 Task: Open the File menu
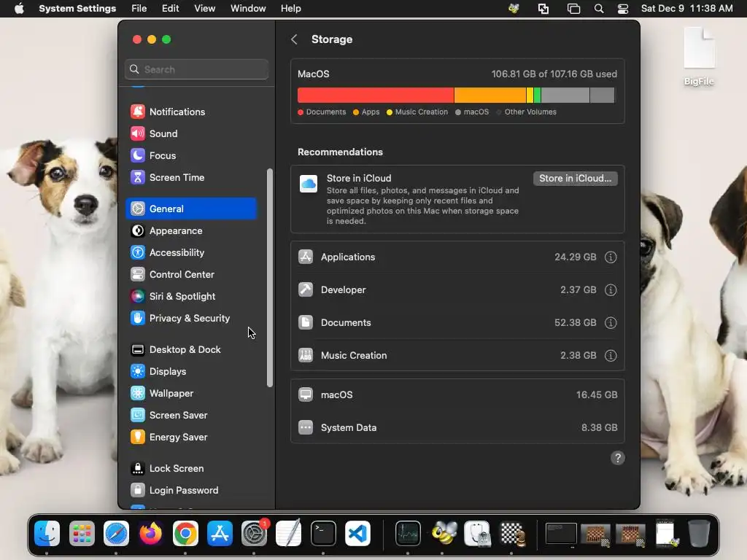click(139, 9)
